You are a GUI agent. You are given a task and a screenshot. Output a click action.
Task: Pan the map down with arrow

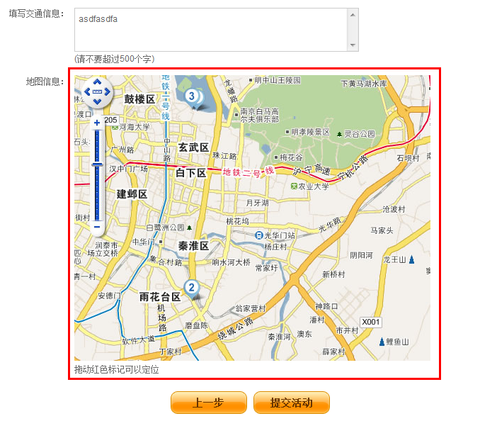click(97, 101)
